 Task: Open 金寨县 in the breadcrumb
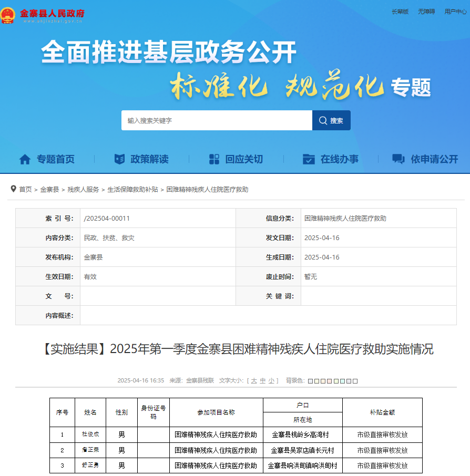49,190
